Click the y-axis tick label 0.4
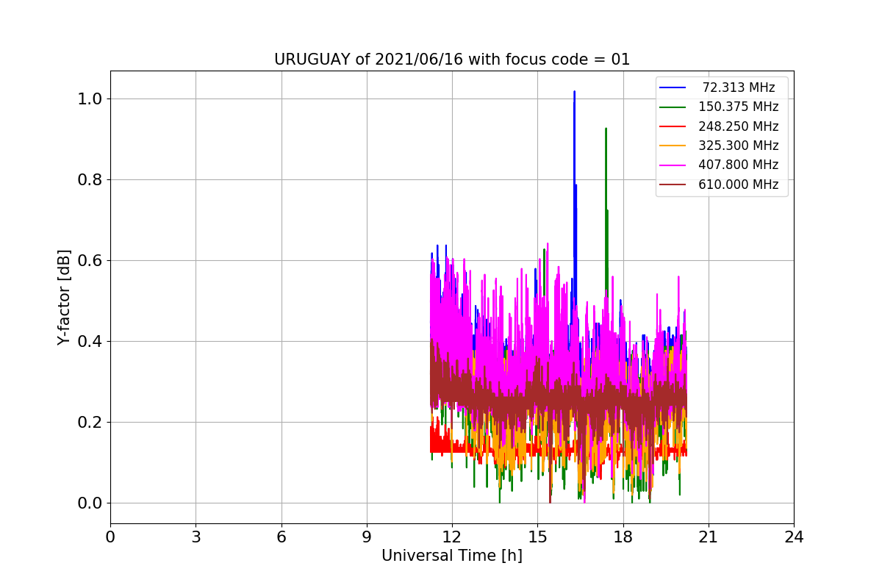The width and height of the screenshot is (882, 588). coord(90,342)
